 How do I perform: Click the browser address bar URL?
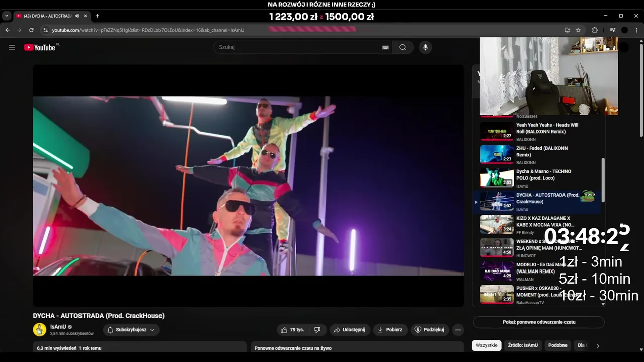(x=148, y=30)
